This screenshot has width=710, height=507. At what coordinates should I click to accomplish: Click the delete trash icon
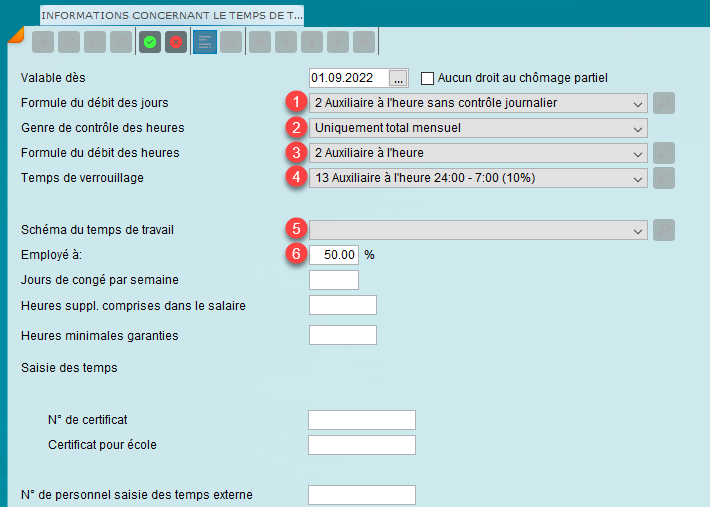(121, 42)
